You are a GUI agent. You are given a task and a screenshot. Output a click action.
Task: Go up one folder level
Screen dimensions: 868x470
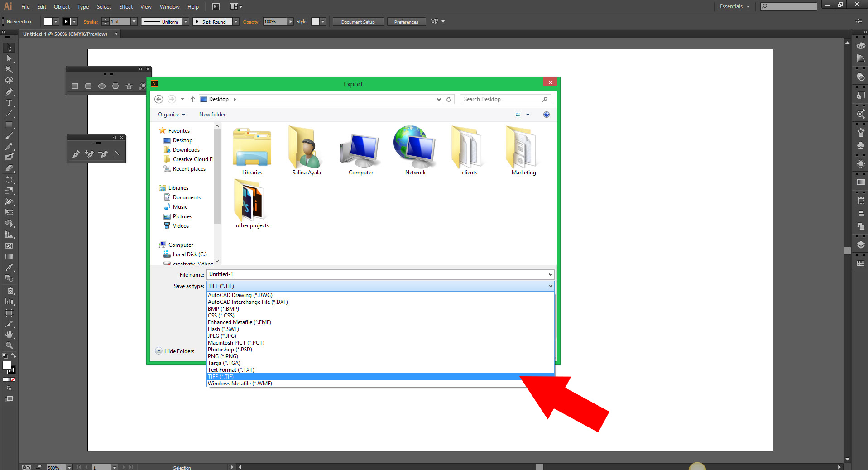click(193, 99)
